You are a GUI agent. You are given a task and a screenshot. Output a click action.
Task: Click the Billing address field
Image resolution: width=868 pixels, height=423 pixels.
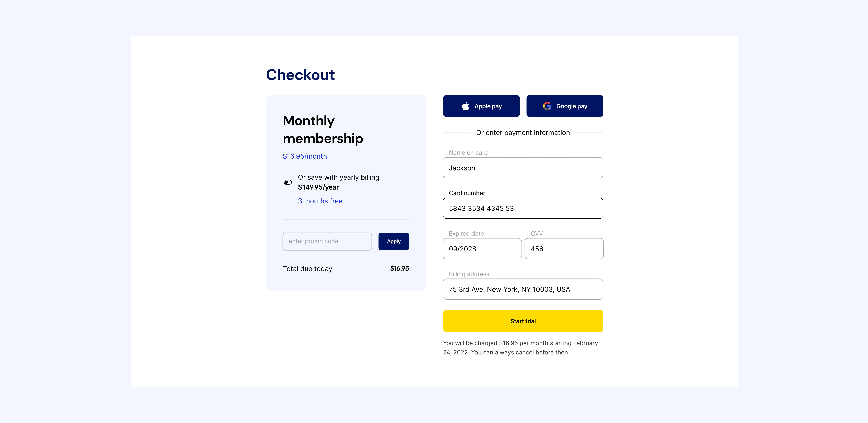click(523, 289)
